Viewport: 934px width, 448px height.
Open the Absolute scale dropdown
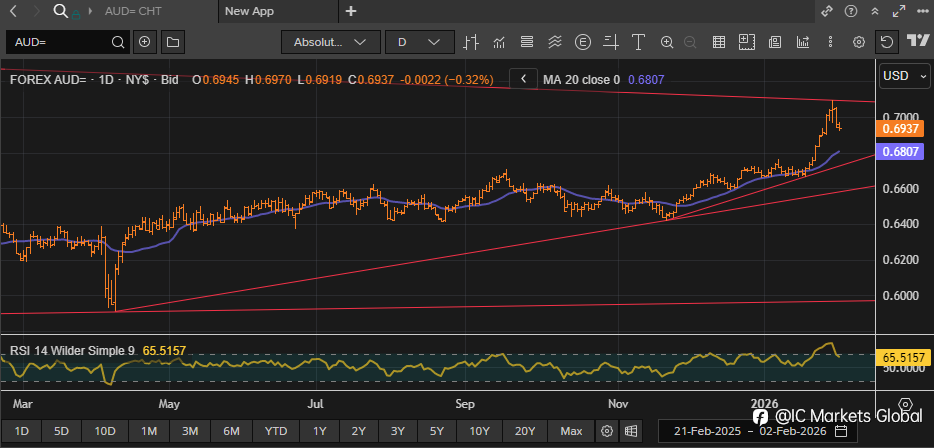tap(331, 43)
